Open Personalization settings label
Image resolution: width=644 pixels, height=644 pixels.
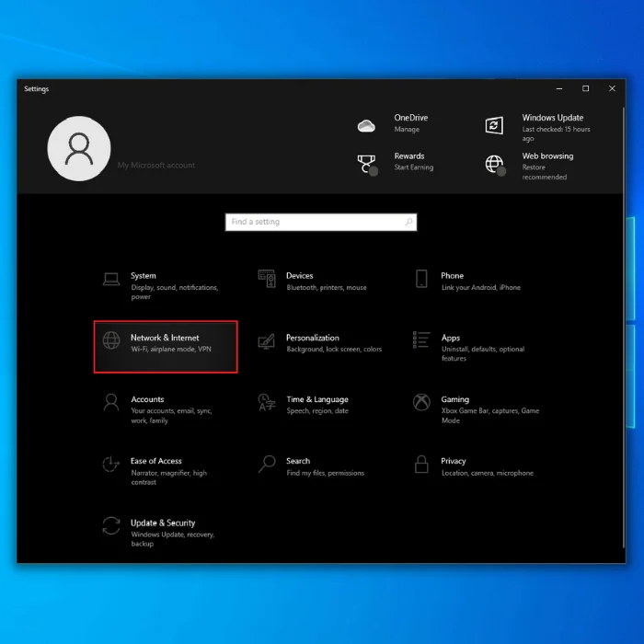pyautogui.click(x=313, y=338)
